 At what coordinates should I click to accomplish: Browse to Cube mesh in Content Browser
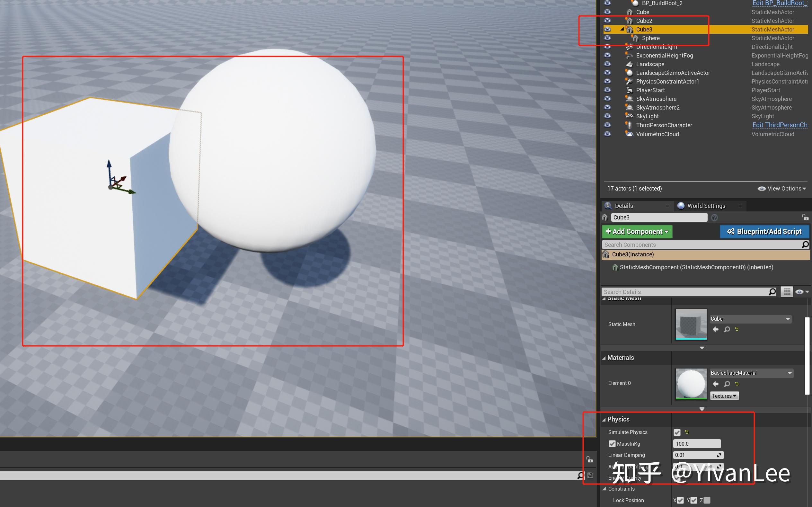click(727, 329)
